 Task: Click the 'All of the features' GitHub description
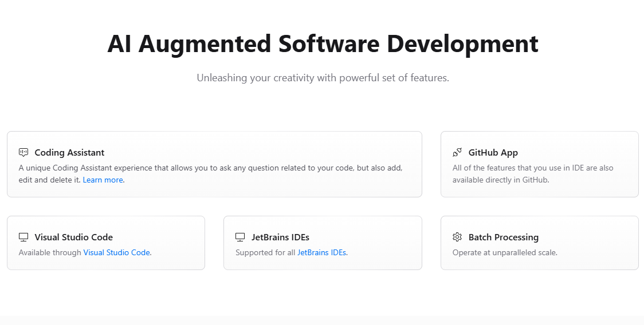pyautogui.click(x=533, y=173)
